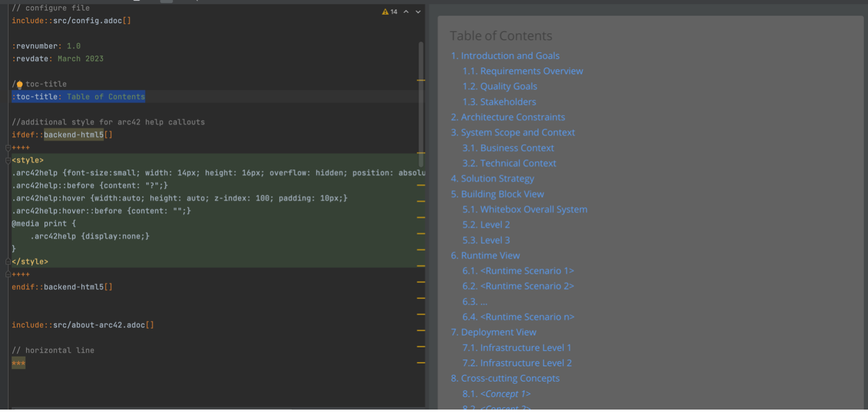Select '5.1. Whitebox Overall System' link
This screenshot has height=412, width=868.
[x=524, y=210]
